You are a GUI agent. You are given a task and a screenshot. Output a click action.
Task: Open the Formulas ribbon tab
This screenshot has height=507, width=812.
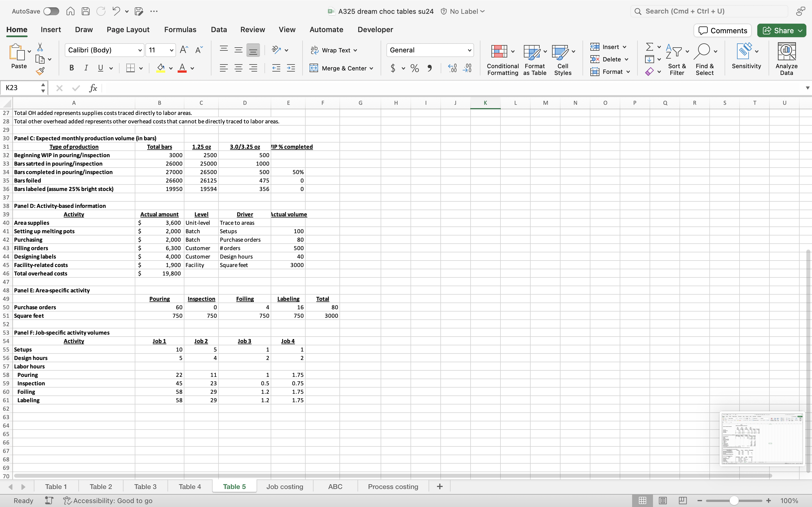click(180, 30)
